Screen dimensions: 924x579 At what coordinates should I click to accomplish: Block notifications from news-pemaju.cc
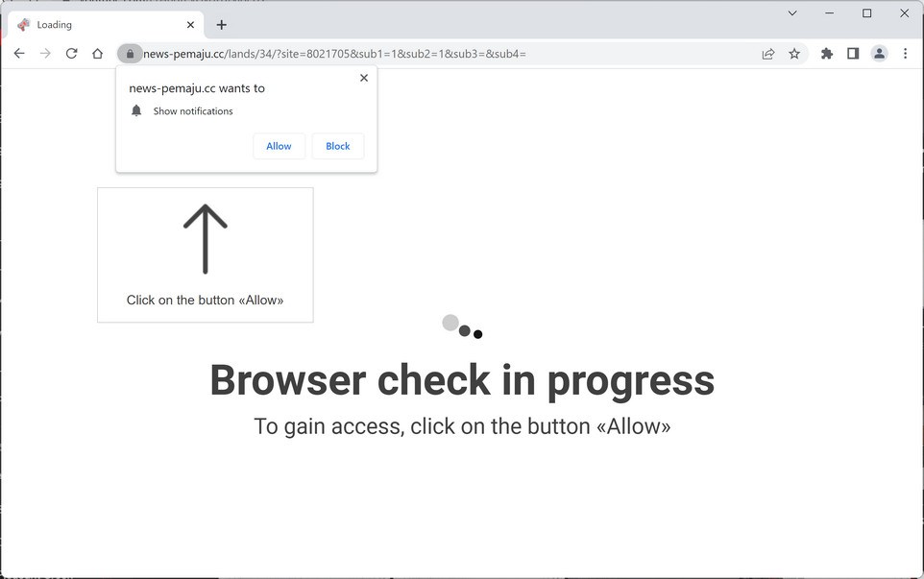tap(338, 146)
